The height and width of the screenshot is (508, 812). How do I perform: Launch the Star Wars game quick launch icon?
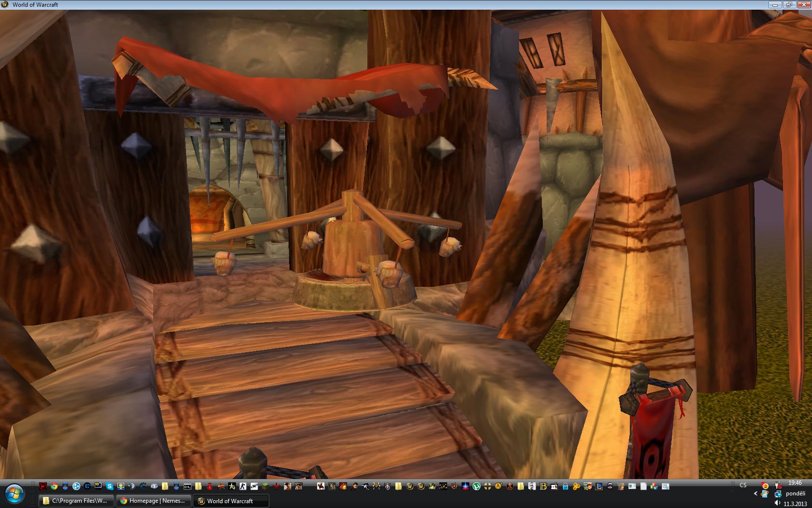click(x=465, y=486)
